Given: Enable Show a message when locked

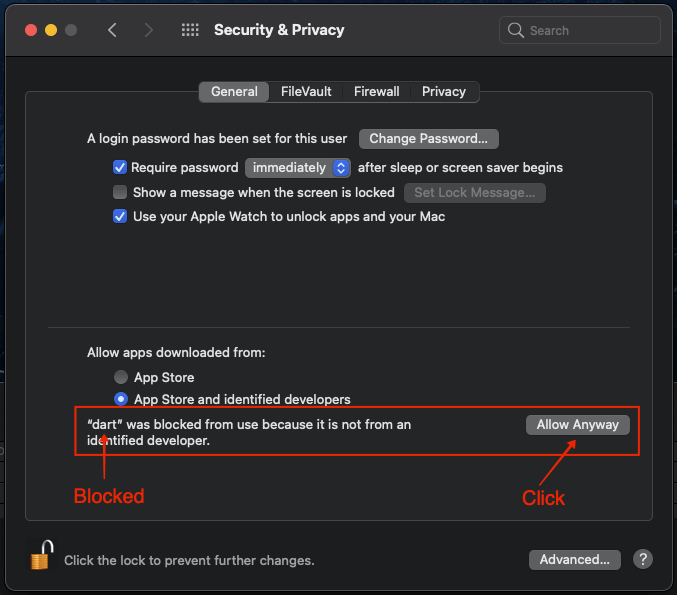Looking at the screenshot, I should tap(120, 192).
